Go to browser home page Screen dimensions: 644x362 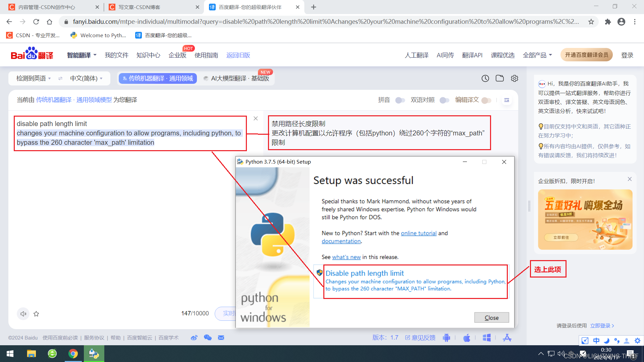50,22
